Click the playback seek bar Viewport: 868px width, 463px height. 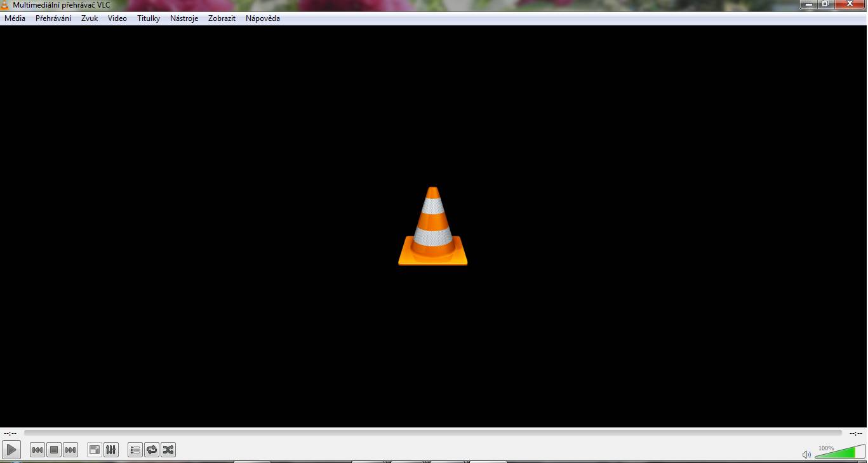point(433,433)
